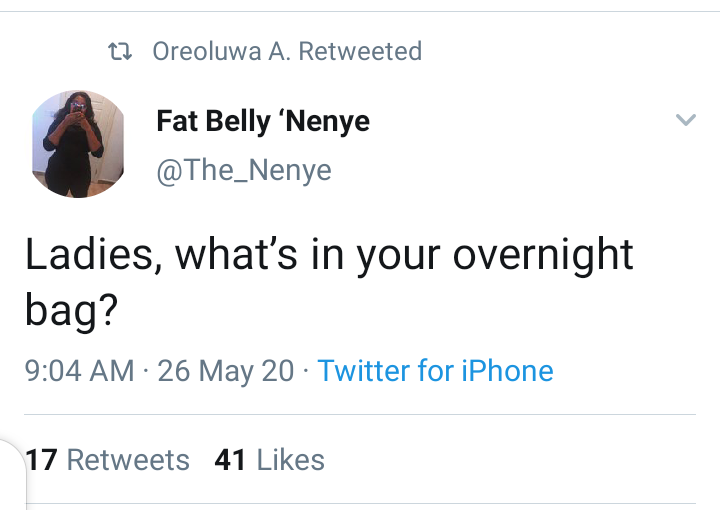Click the "Likes" label text
Viewport: 720px width, 510px height.
coord(291,460)
